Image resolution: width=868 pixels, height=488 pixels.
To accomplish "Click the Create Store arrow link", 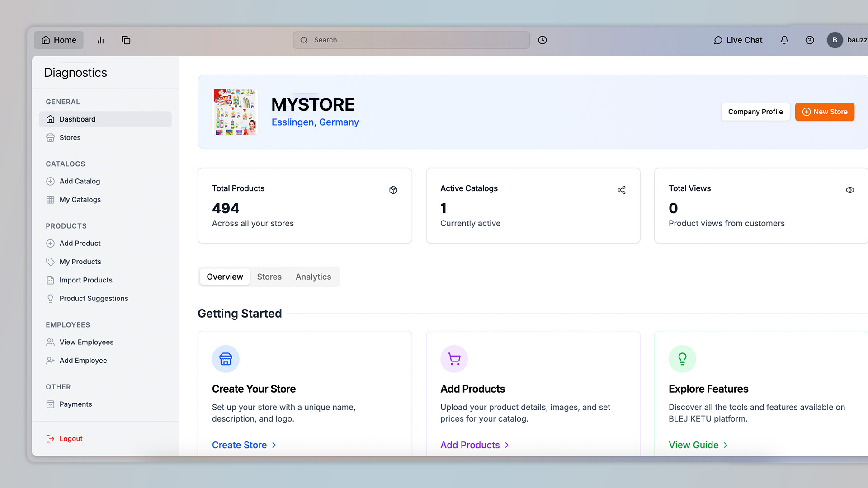I will (x=244, y=445).
